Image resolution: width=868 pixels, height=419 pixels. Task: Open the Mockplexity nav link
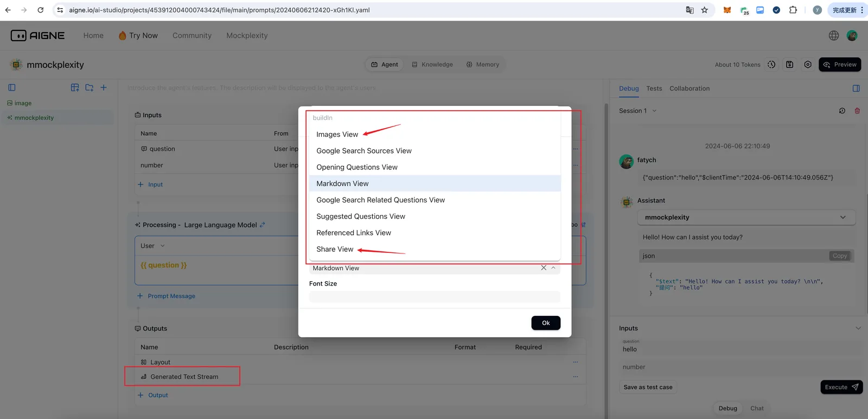[x=247, y=36]
